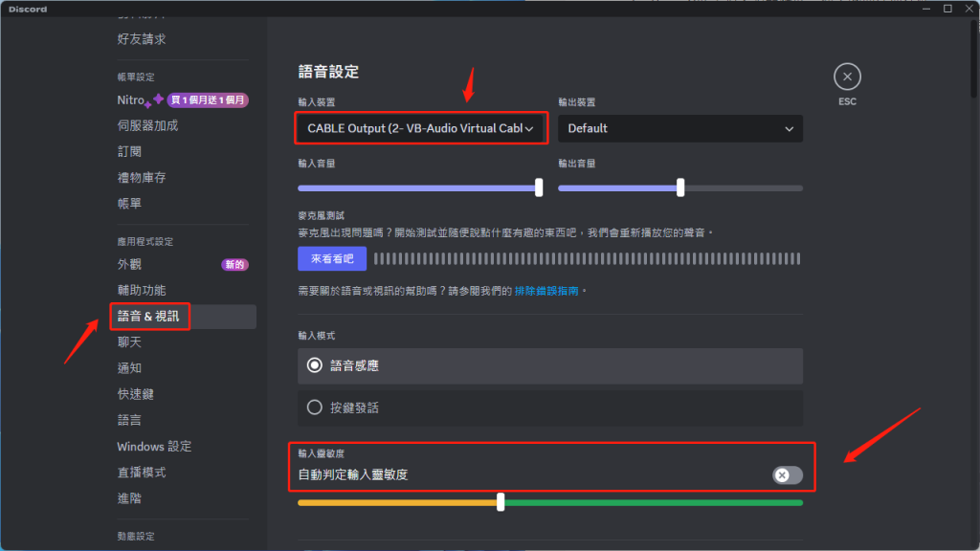Viewport: 980px width, 551px height.
Task: Click the 麥克風測試 section label
Action: tap(322, 215)
